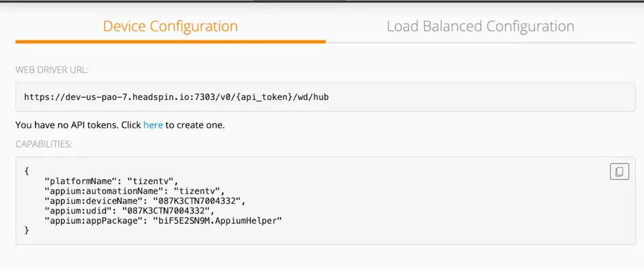
Task: Click the "appium:appPackage" line
Action: click(164, 220)
